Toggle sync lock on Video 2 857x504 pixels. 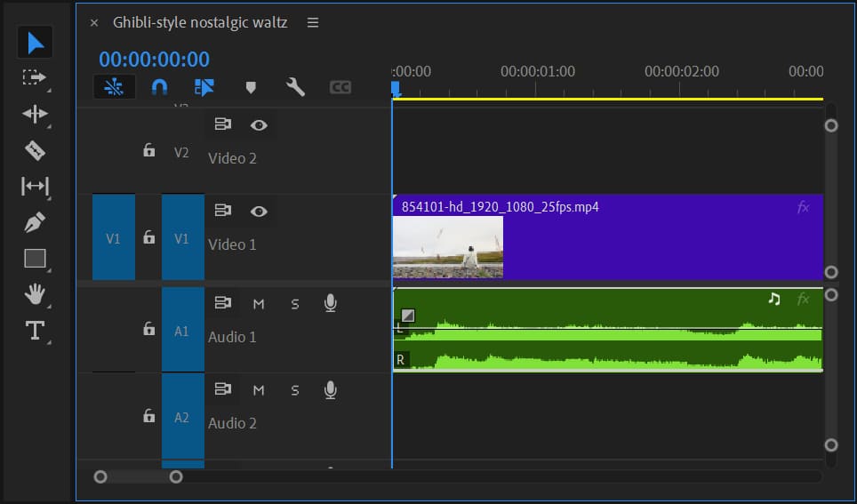[x=222, y=124]
